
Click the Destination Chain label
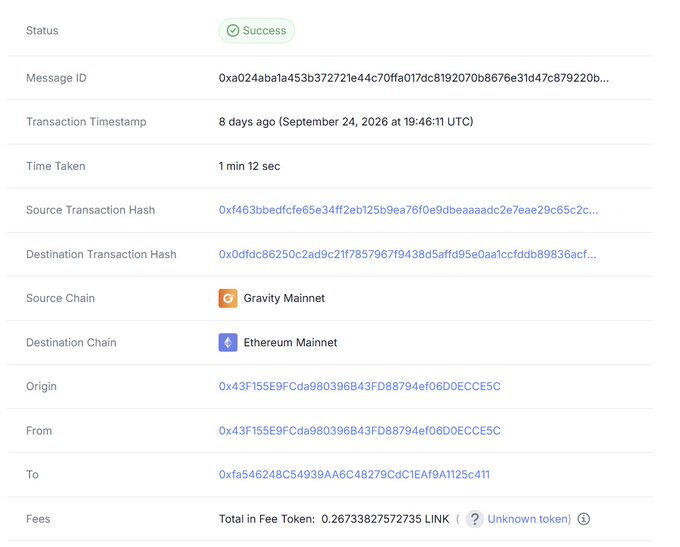point(71,342)
